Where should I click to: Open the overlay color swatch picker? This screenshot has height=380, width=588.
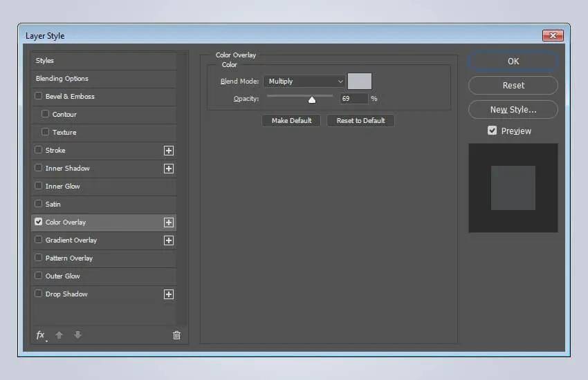coord(360,82)
